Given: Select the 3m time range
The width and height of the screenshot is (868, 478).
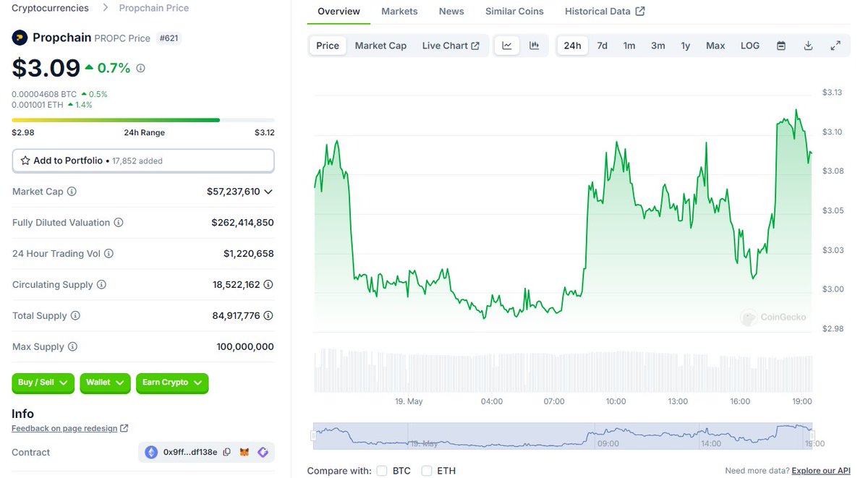Looking at the screenshot, I should pyautogui.click(x=658, y=46).
